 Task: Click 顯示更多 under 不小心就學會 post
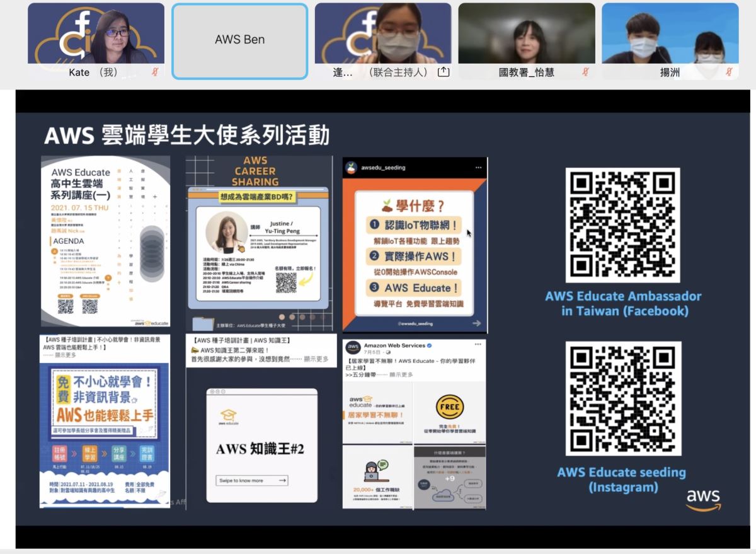pyautogui.click(x=65, y=355)
